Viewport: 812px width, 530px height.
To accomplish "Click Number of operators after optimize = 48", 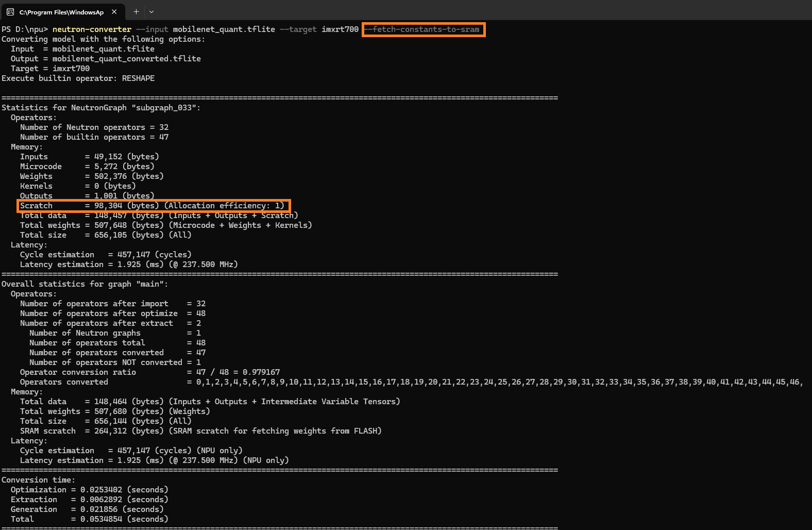I will [113, 313].
